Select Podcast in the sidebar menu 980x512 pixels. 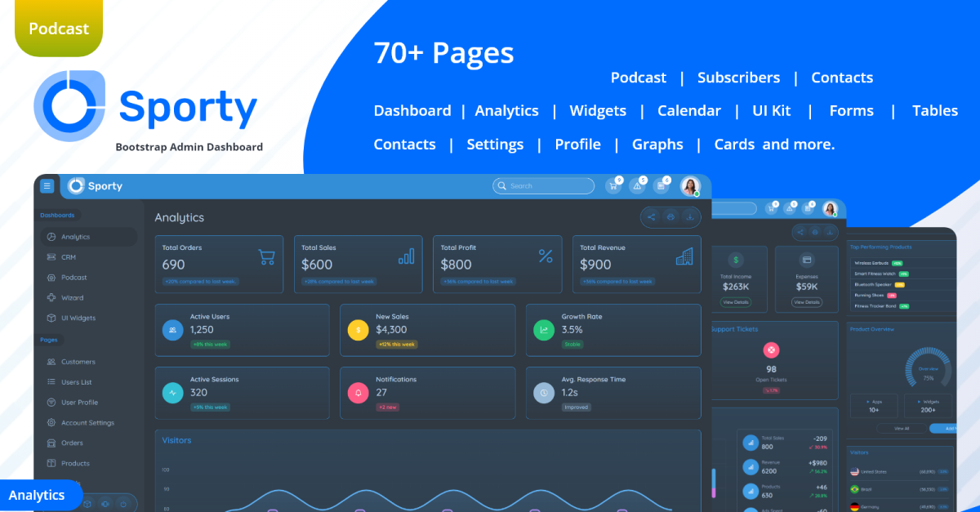(x=73, y=278)
